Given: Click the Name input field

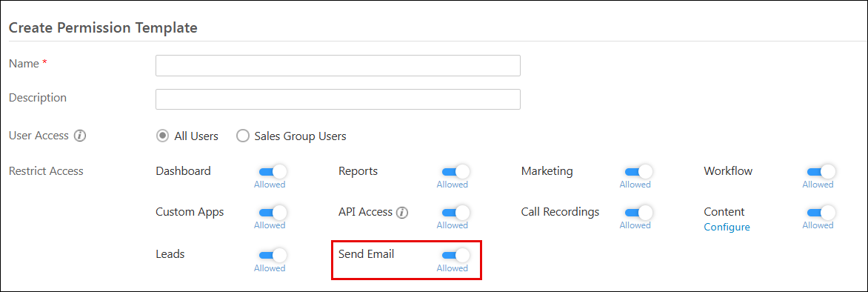Looking at the screenshot, I should coord(338,65).
